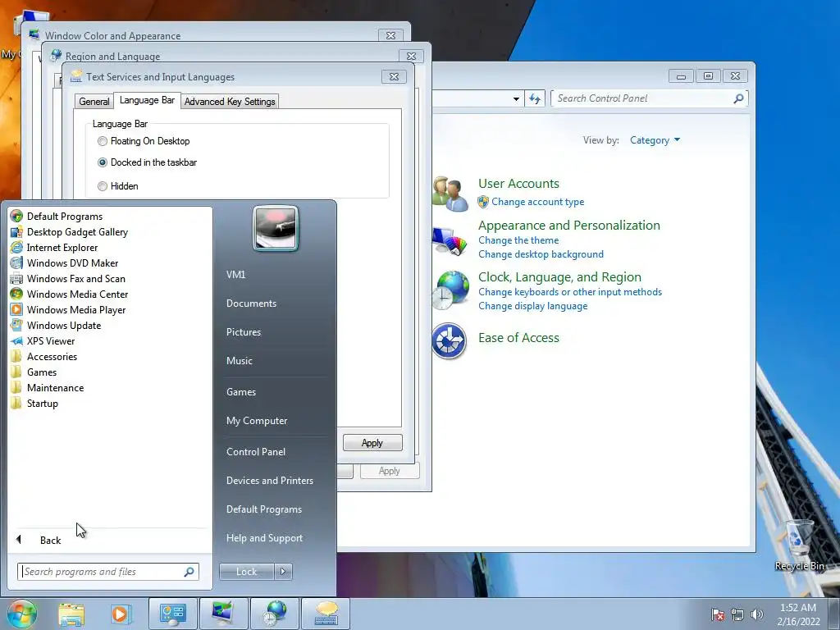
Task: Click the user account picture in Start menu
Action: tap(276, 229)
